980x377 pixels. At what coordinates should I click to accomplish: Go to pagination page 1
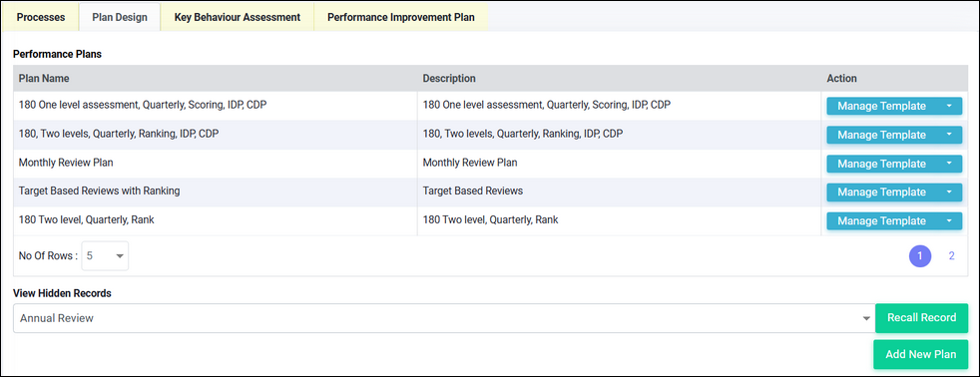920,256
